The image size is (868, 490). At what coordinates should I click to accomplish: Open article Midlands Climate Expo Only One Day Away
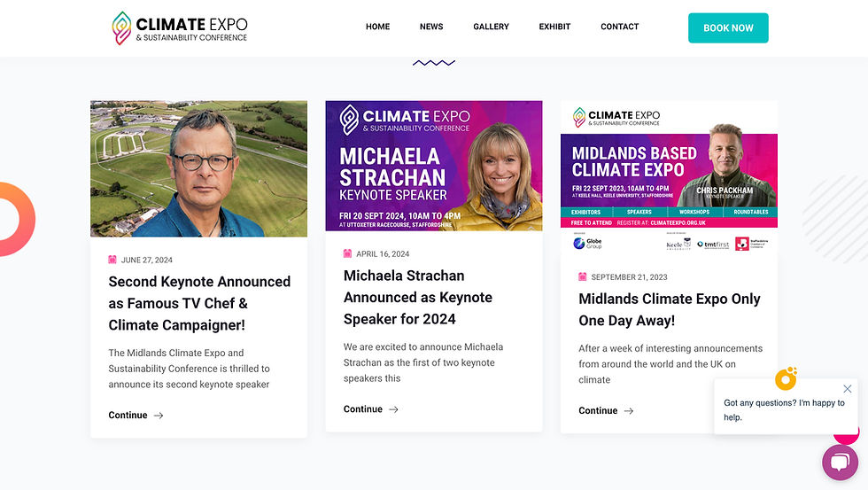coord(670,309)
